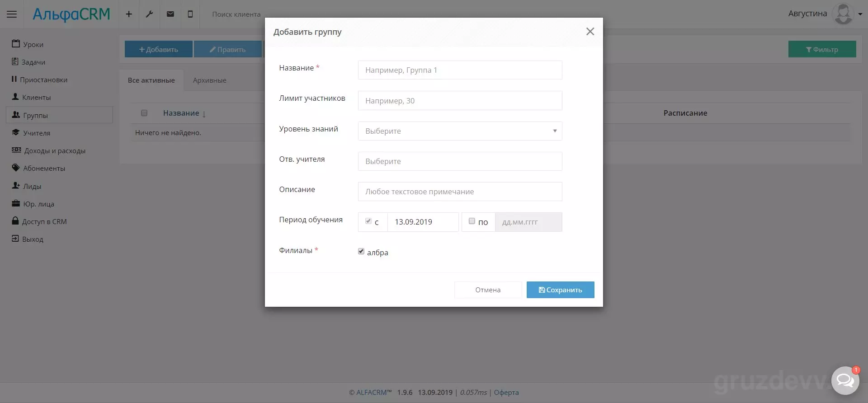The width and height of the screenshot is (868, 403).
Task: Click the start date field 13.09.2019
Action: click(x=423, y=222)
